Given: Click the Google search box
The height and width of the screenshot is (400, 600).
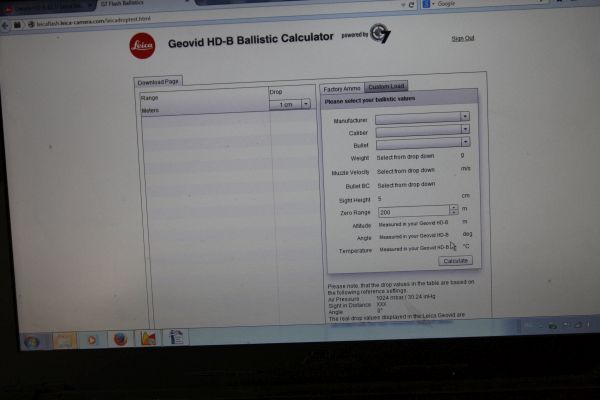Looking at the screenshot, I should tap(486, 3).
